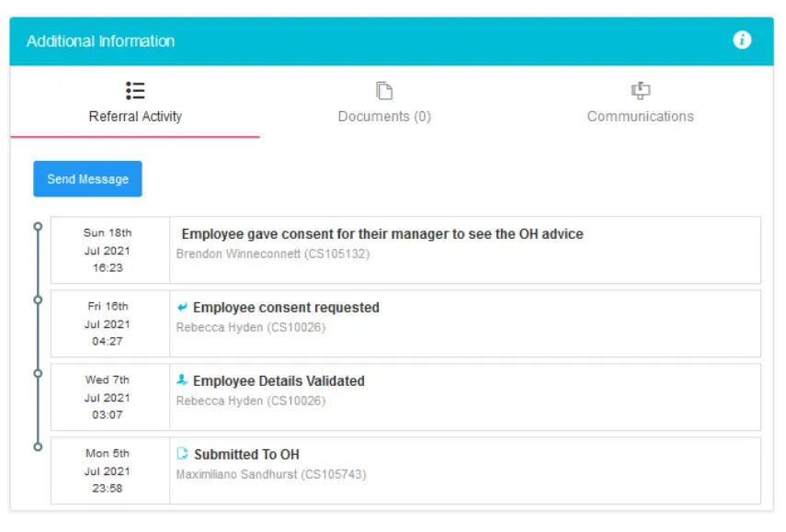Viewport: 786px width, 532px height.
Task: Switch to the Documents (0) tab
Action: pyautogui.click(x=384, y=116)
